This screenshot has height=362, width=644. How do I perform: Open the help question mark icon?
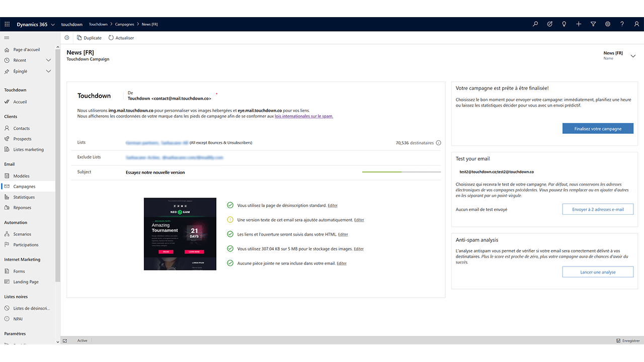622,24
